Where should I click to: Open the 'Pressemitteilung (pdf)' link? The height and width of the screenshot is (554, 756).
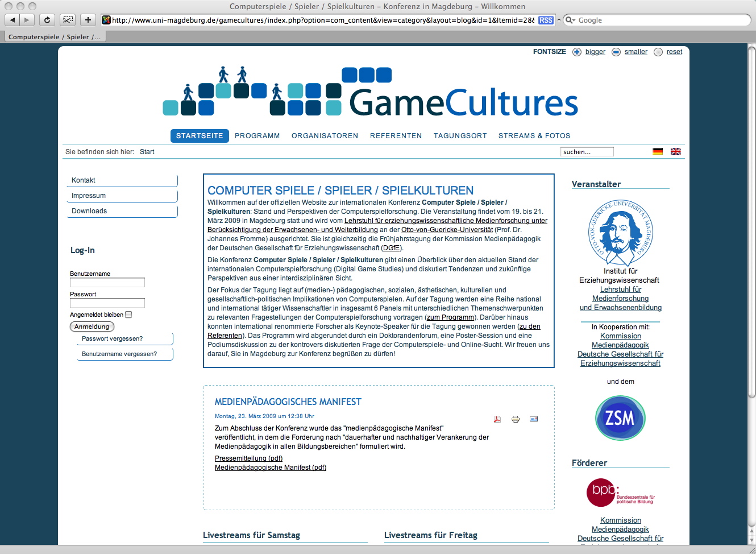click(x=248, y=458)
